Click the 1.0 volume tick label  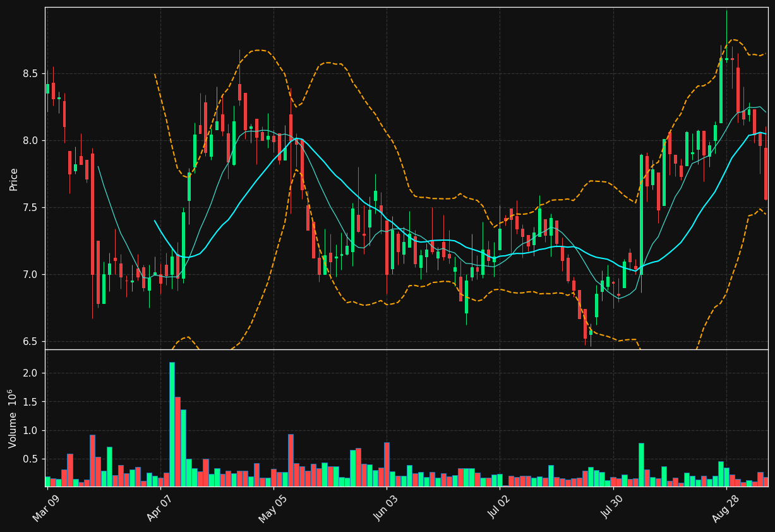32,430
